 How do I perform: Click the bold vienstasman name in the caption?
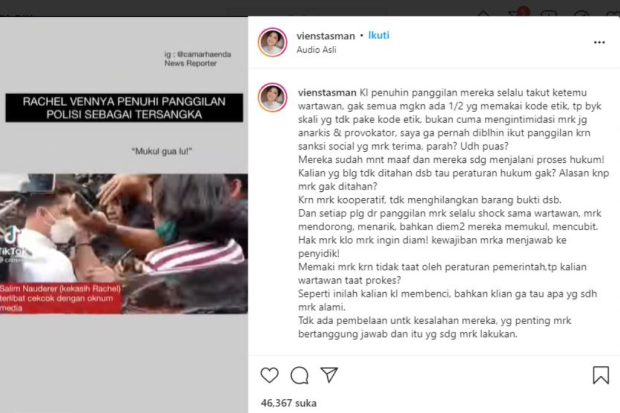click(327, 93)
